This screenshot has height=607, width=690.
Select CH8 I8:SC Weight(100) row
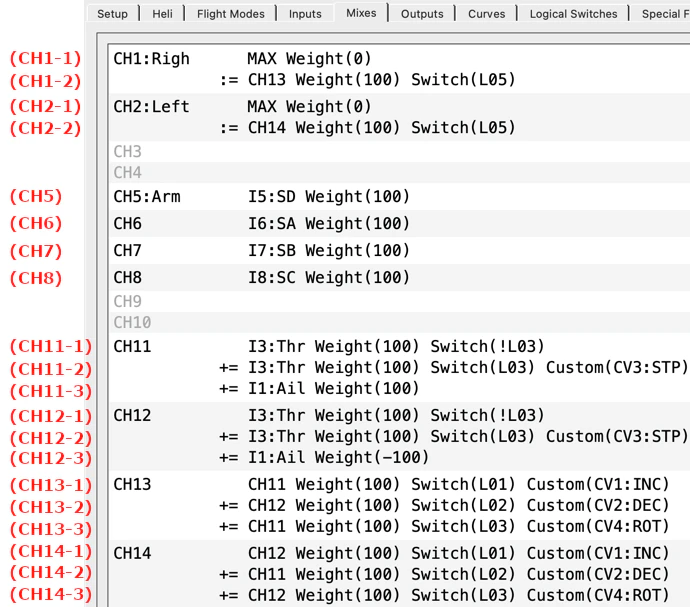tap(399, 278)
